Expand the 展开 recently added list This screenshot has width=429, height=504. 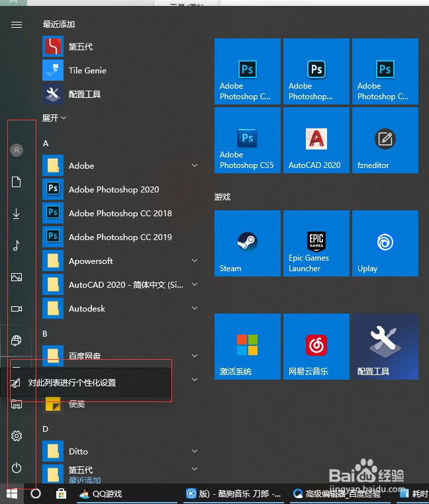pos(54,118)
